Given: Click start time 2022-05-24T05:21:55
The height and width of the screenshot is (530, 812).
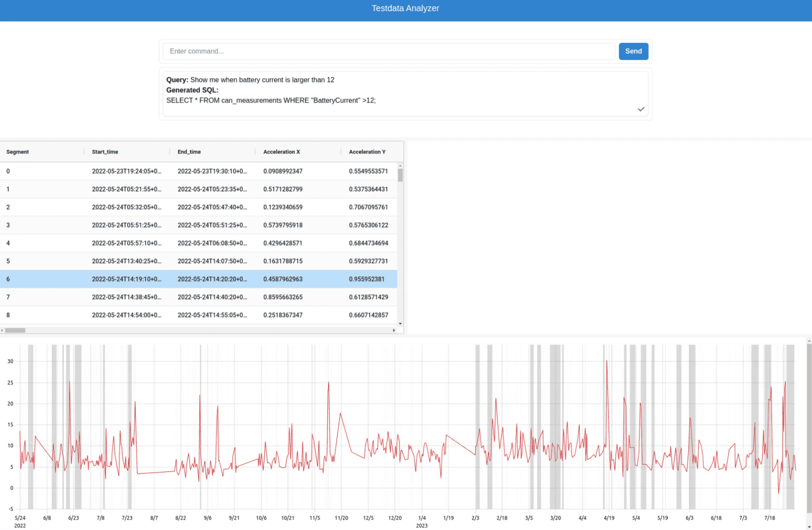Looking at the screenshot, I should point(127,189).
